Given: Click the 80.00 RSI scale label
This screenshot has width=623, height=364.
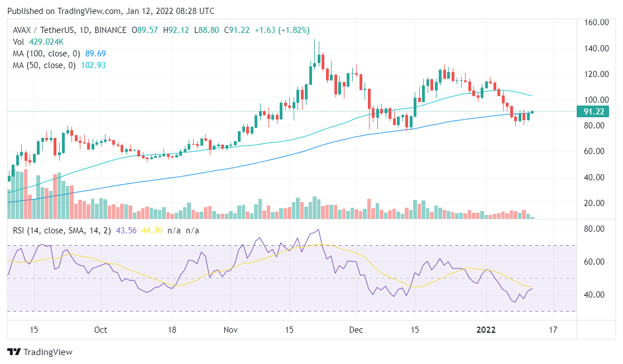Looking at the screenshot, I should coord(596,229).
